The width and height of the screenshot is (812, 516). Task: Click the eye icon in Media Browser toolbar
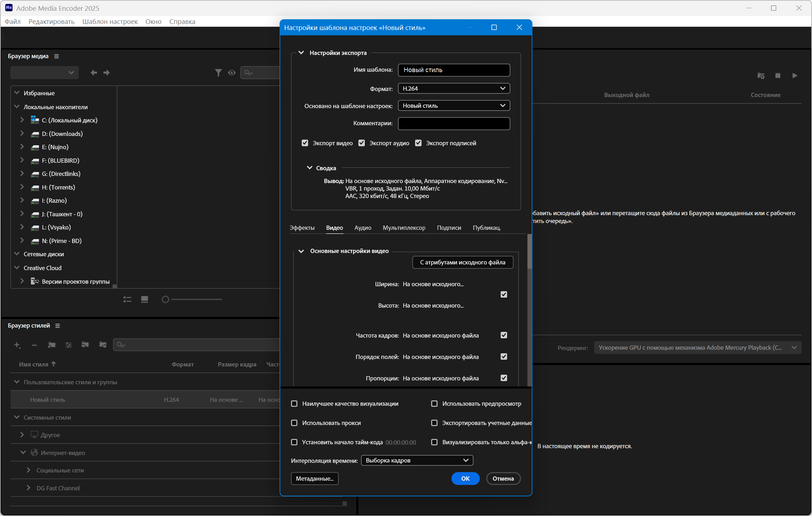pyautogui.click(x=232, y=73)
